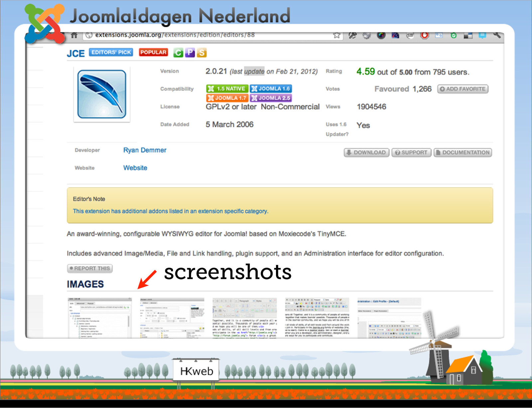Open the wrench settings menu icon
Image resolution: width=532 pixels, height=410 pixels.
(497, 35)
